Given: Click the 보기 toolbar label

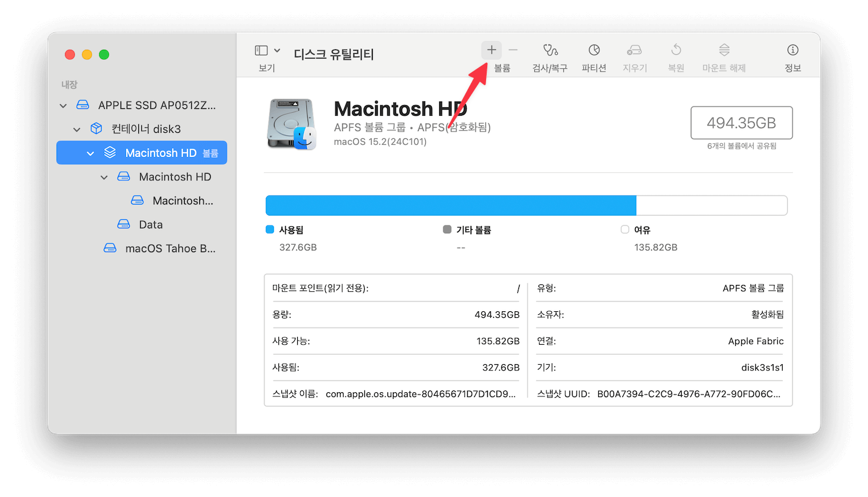Looking at the screenshot, I should point(267,68).
